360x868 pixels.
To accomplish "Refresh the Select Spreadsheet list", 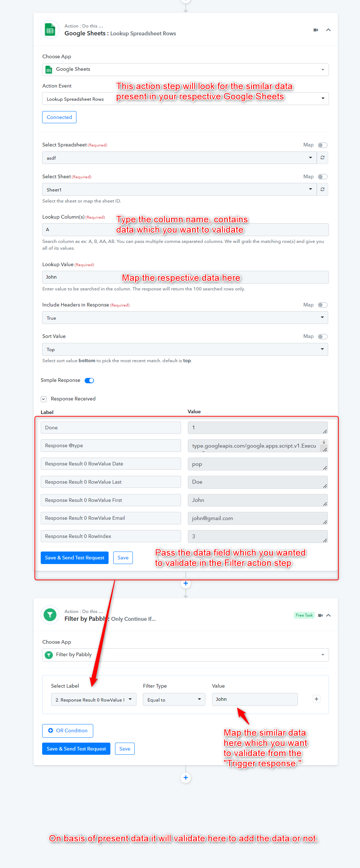I will tap(322, 158).
